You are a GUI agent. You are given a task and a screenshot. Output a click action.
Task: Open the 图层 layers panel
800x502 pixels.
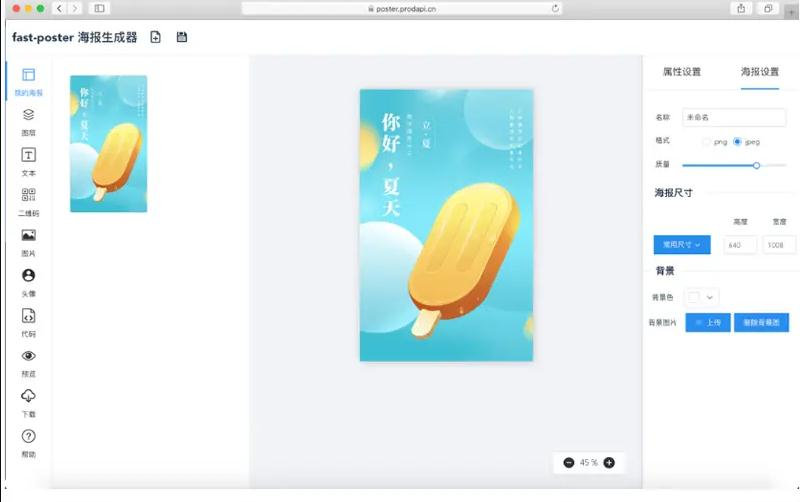click(29, 121)
